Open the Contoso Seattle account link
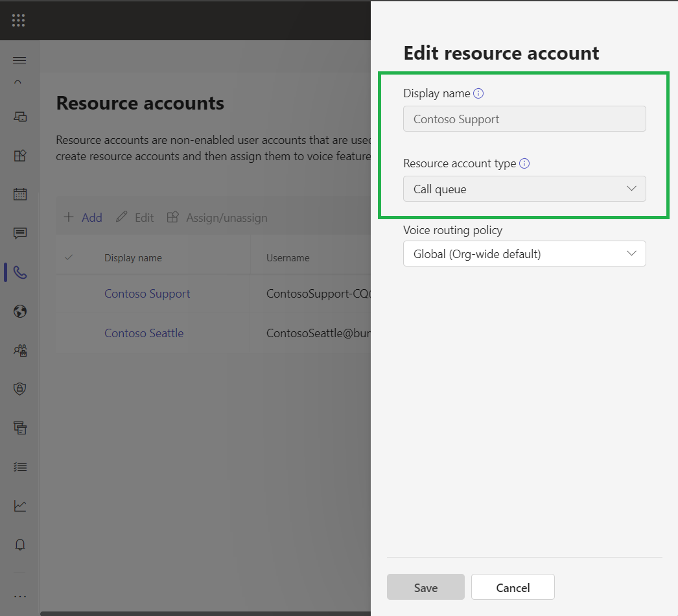The width and height of the screenshot is (678, 616). click(144, 333)
